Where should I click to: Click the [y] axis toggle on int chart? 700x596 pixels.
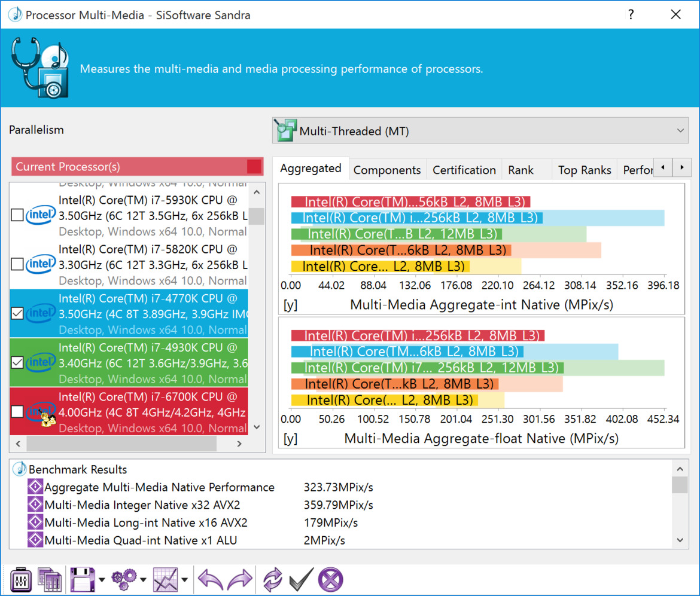(290, 305)
